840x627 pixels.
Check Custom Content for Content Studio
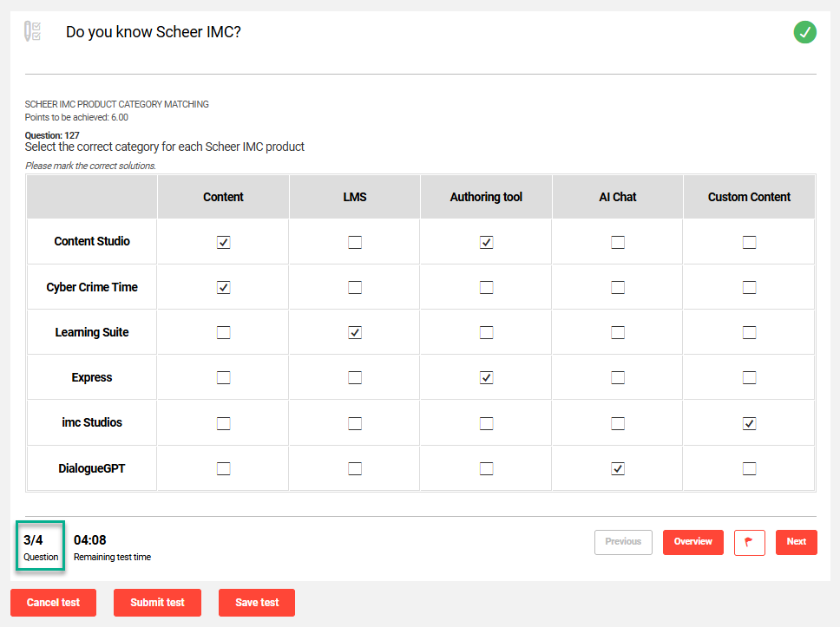tap(750, 242)
